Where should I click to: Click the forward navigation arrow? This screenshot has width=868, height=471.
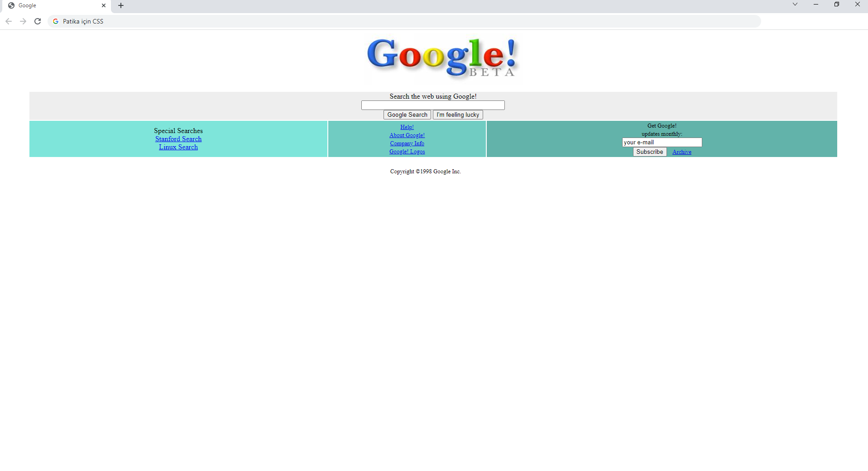click(x=23, y=21)
